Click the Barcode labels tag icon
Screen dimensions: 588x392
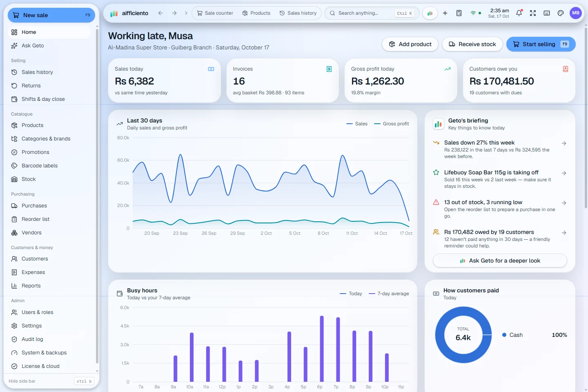pos(14,166)
